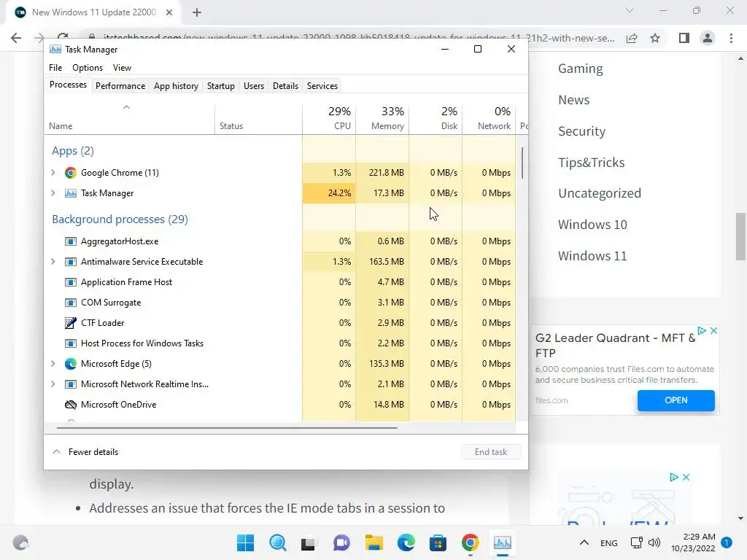Viewport: 747px width, 560px height.
Task: Click the Task Manager vertical scrollbar thumb
Action: coord(522,163)
